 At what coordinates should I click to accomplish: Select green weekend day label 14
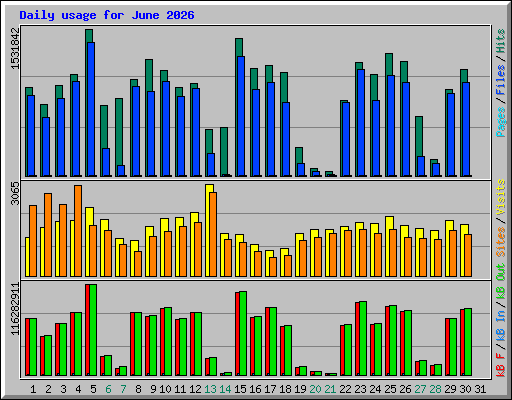(x=225, y=389)
